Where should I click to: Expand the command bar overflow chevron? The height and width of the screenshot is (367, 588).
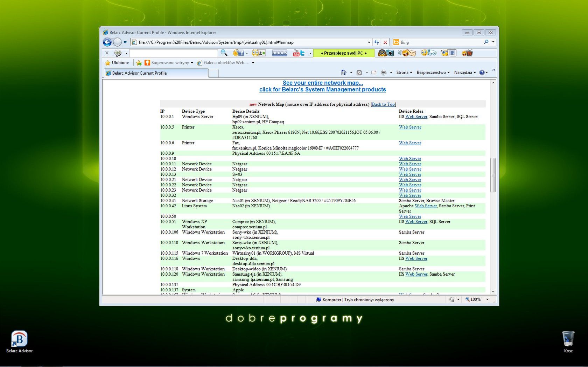493,70
